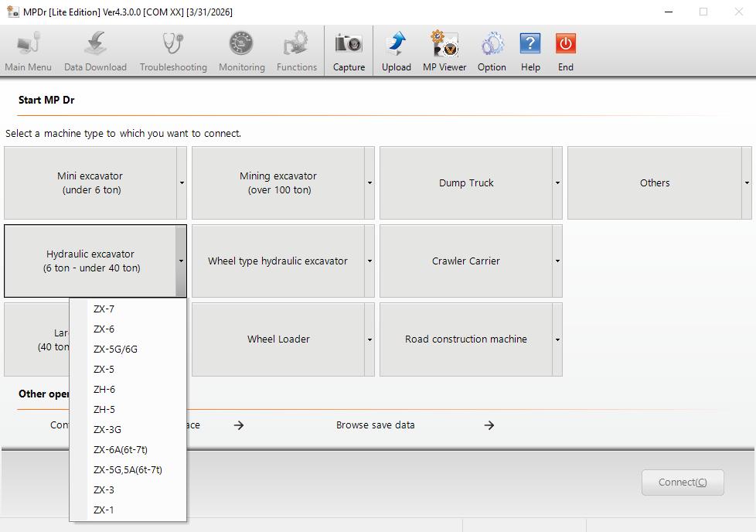Expand the Others dropdown arrow

(x=747, y=182)
